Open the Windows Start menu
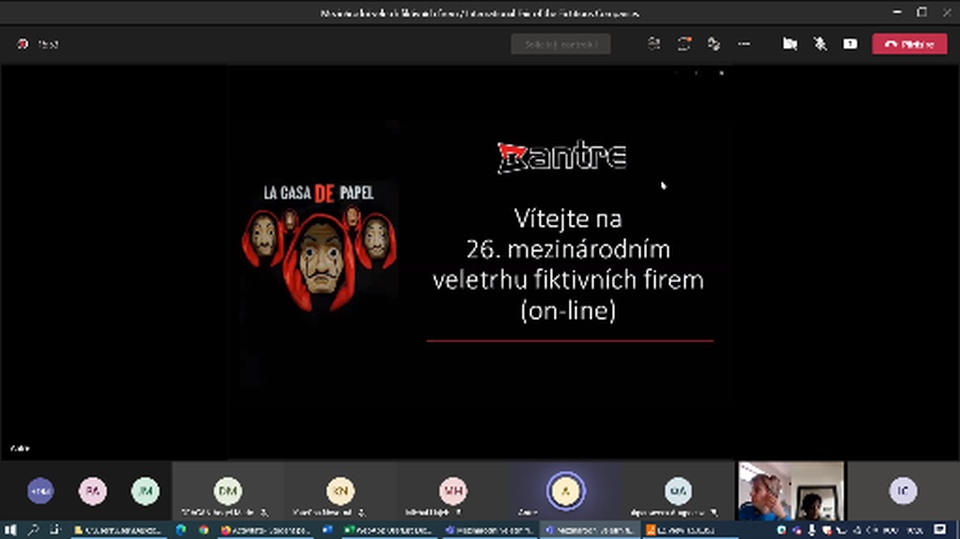The height and width of the screenshot is (539, 960). 10,530
